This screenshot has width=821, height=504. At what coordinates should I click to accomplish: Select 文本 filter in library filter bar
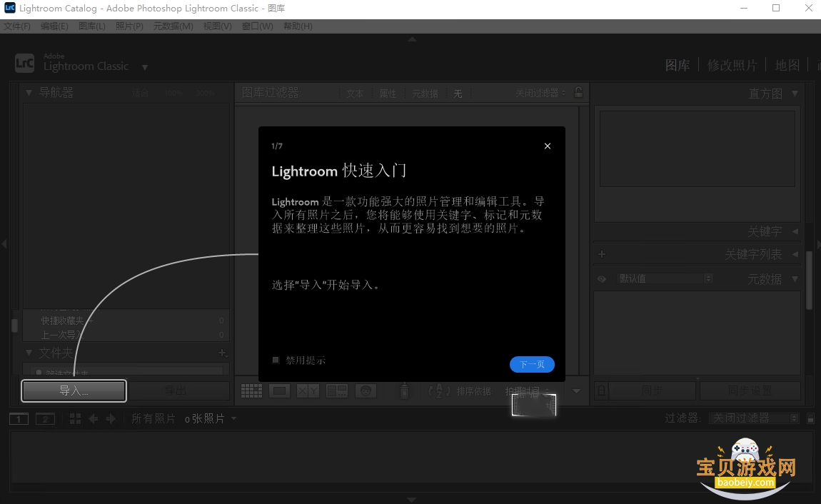click(355, 94)
